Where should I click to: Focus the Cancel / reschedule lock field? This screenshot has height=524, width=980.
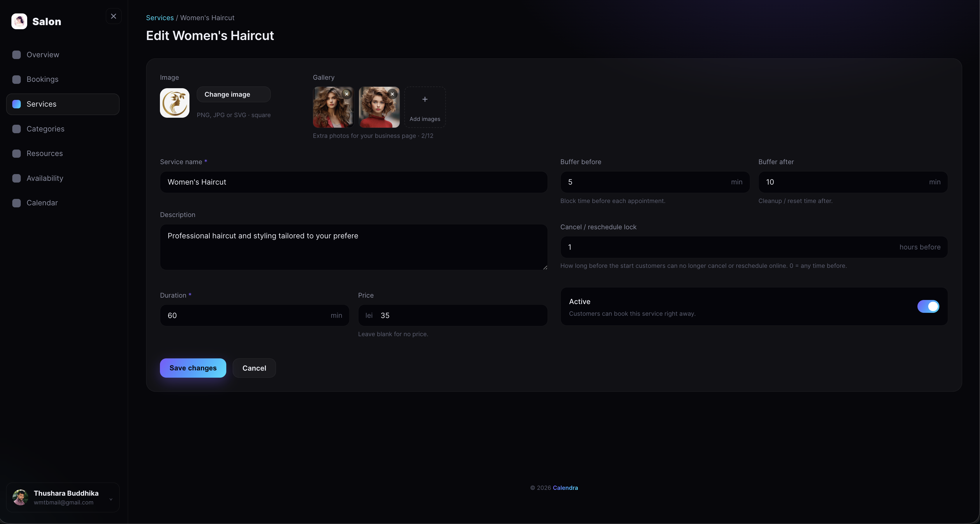[x=754, y=247]
